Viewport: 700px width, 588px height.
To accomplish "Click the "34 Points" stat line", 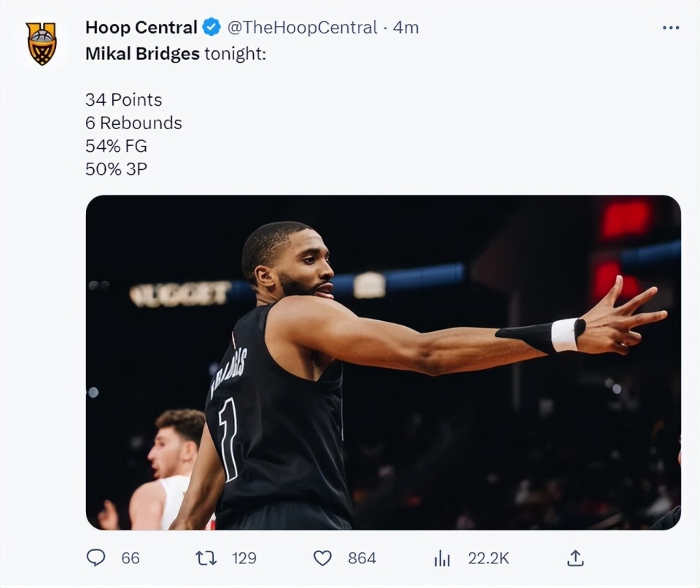I will [123, 99].
